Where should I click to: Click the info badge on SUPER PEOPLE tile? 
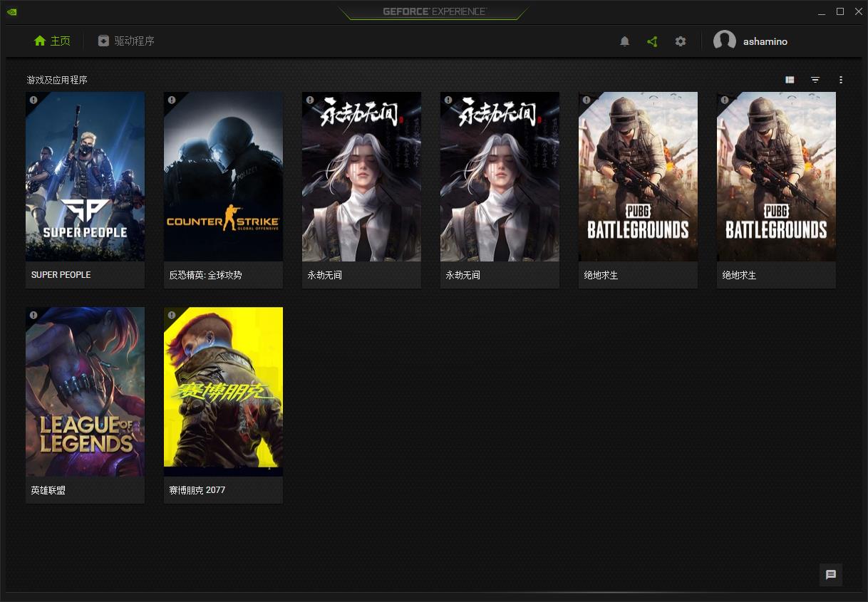point(33,100)
